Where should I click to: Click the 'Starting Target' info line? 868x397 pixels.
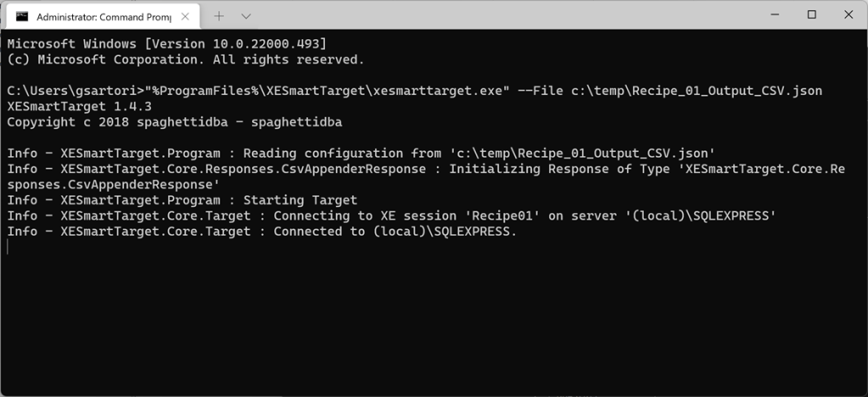(x=182, y=200)
